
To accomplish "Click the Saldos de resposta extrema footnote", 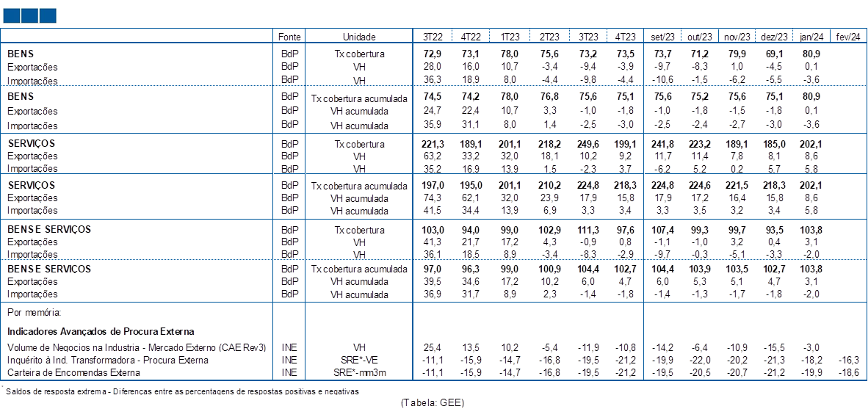I will point(182,391).
